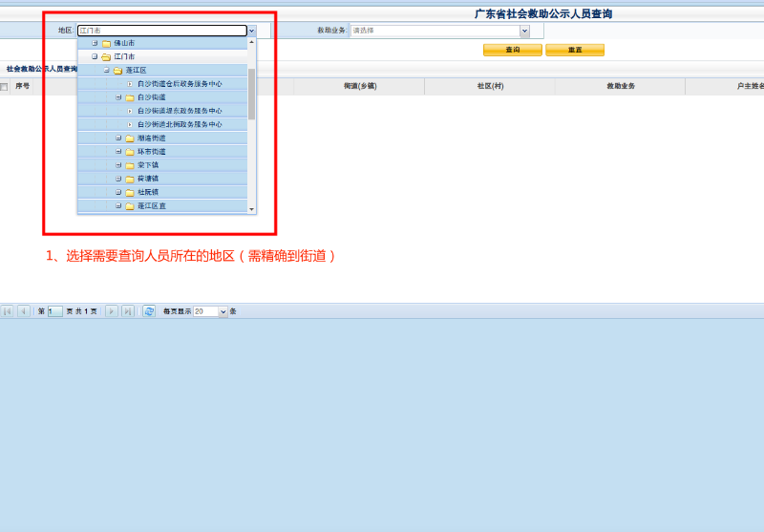
Task: Open the 救助业务 dropdown arrow
Action: click(x=524, y=31)
